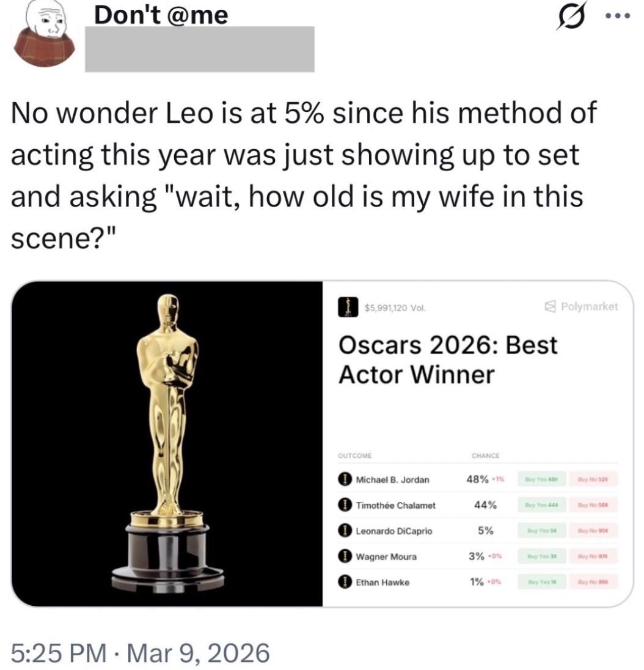Open the Don't @me display name
Viewport: 644px width, 670px height.
tap(161, 14)
